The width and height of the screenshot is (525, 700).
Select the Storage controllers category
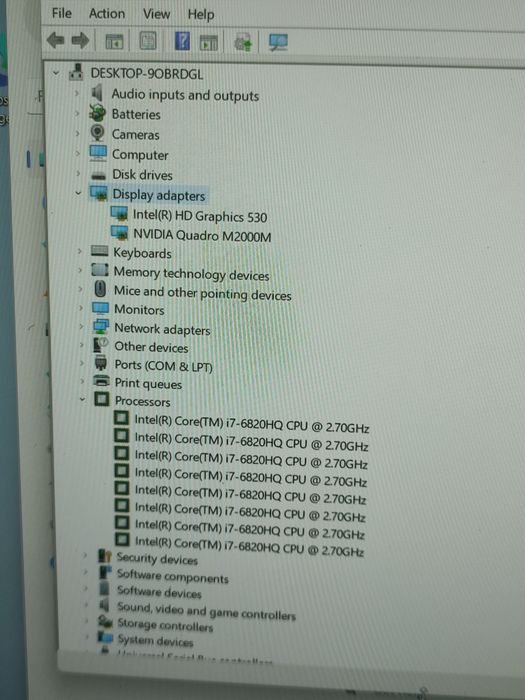(165, 625)
